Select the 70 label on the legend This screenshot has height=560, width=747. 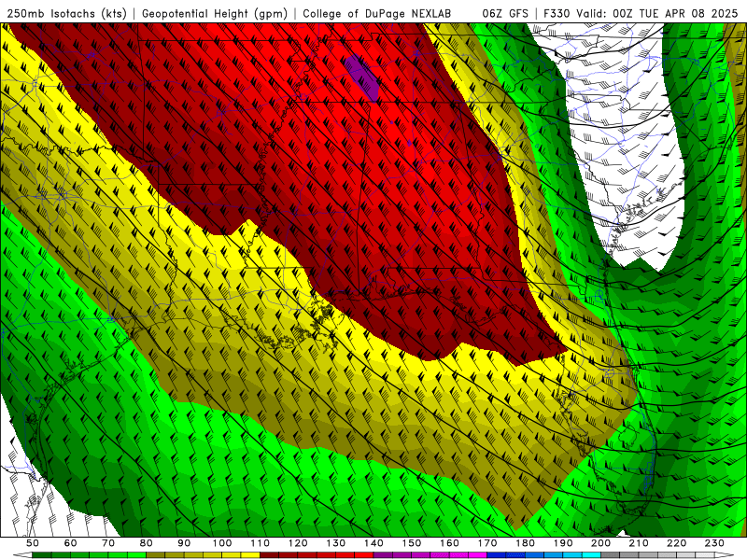click(x=108, y=543)
